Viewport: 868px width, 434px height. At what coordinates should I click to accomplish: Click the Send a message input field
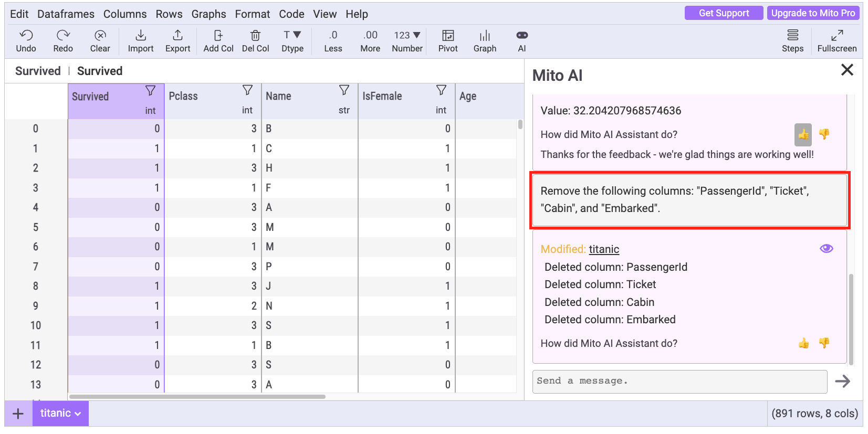[679, 382]
